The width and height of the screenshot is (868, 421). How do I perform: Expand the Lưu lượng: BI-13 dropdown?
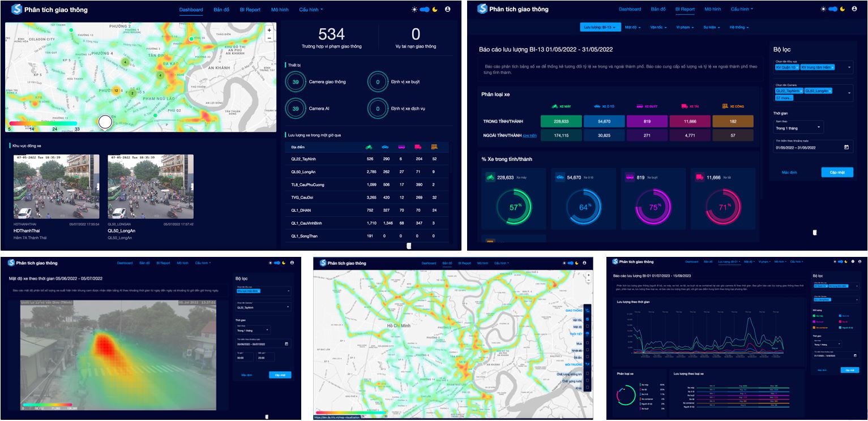(x=601, y=27)
